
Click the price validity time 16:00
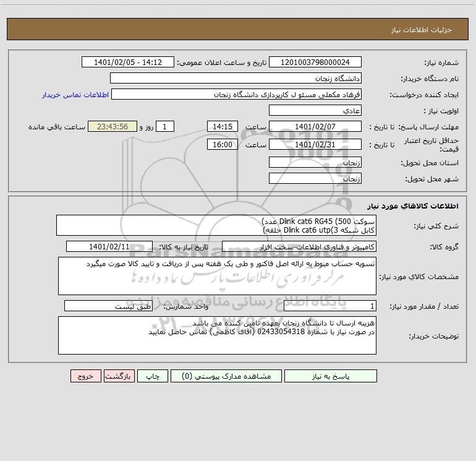pos(222,144)
